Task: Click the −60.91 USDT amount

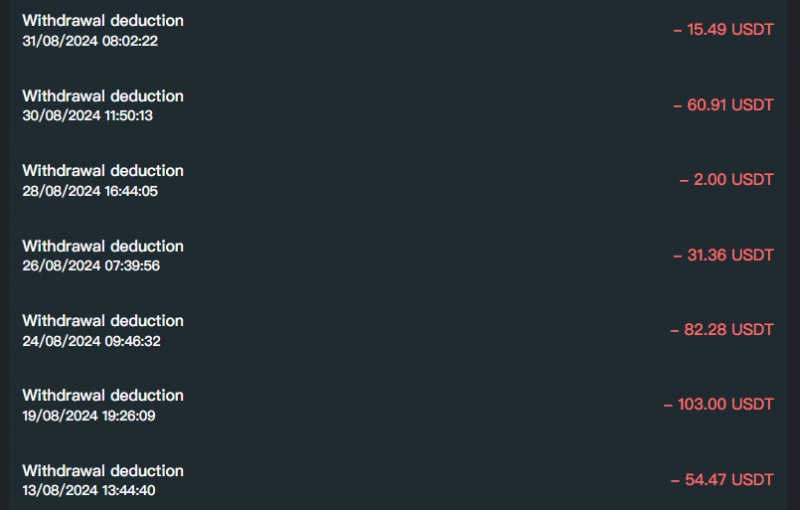Action: [723, 105]
